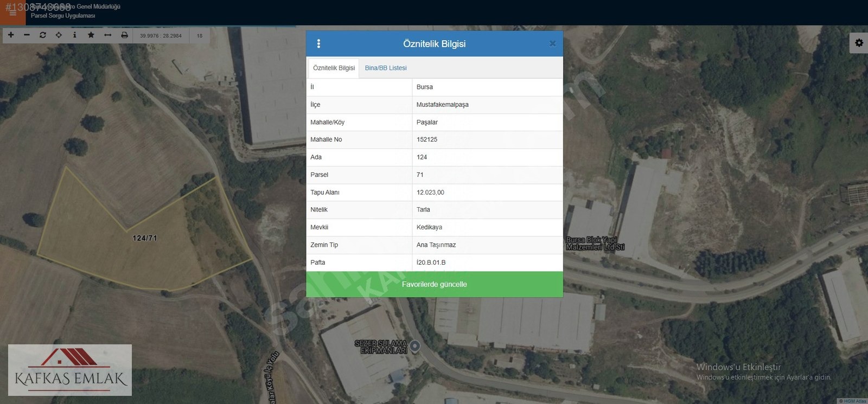
Task: Select the value Bursa in İl row
Action: (x=425, y=87)
